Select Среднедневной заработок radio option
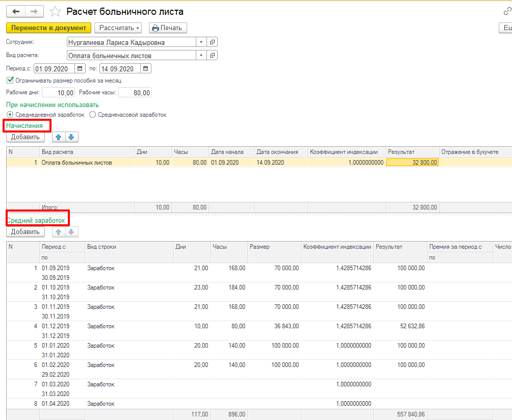The width and height of the screenshot is (512, 420). pos(10,115)
